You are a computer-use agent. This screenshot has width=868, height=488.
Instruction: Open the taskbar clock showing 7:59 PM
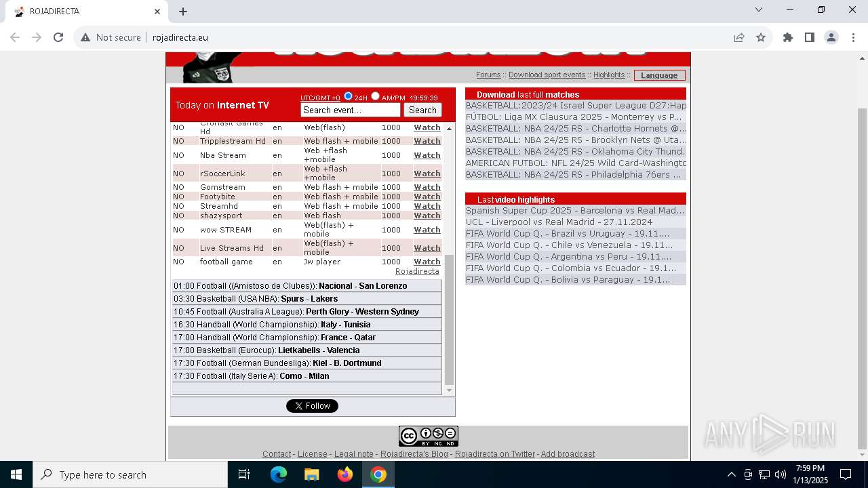(x=810, y=474)
